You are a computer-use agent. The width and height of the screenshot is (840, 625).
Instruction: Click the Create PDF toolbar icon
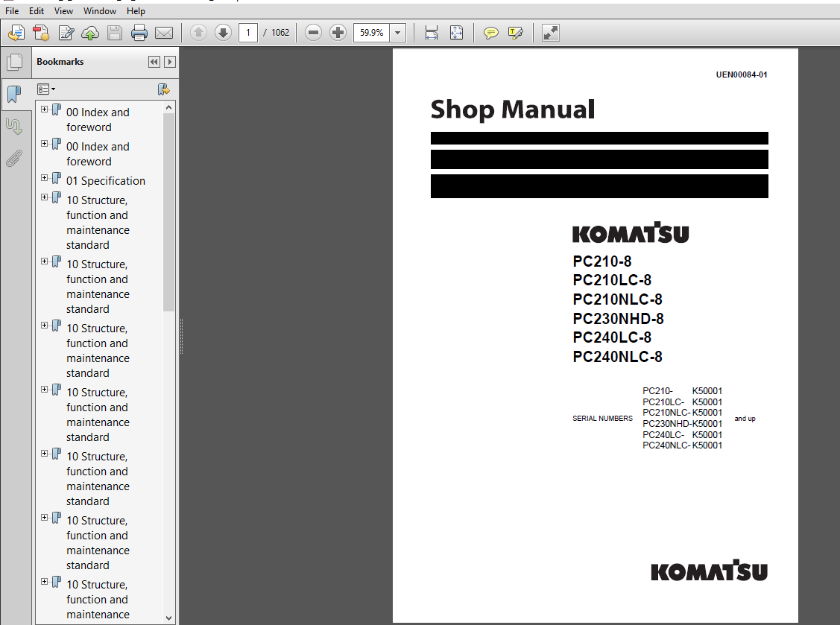coord(16,33)
